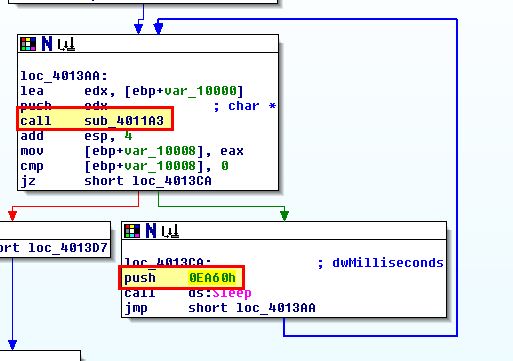Select the highlighted 0EA60h operand
513x361 pixels.
point(212,277)
